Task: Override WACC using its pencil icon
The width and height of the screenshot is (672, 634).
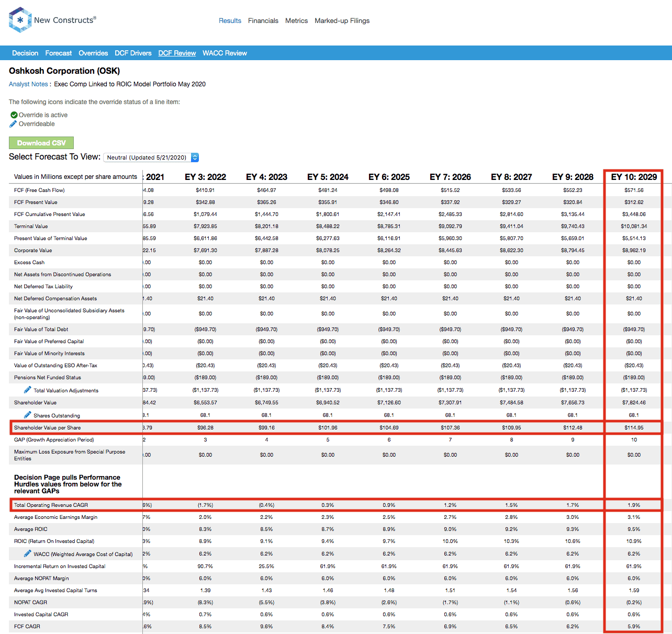Action: click(x=28, y=553)
